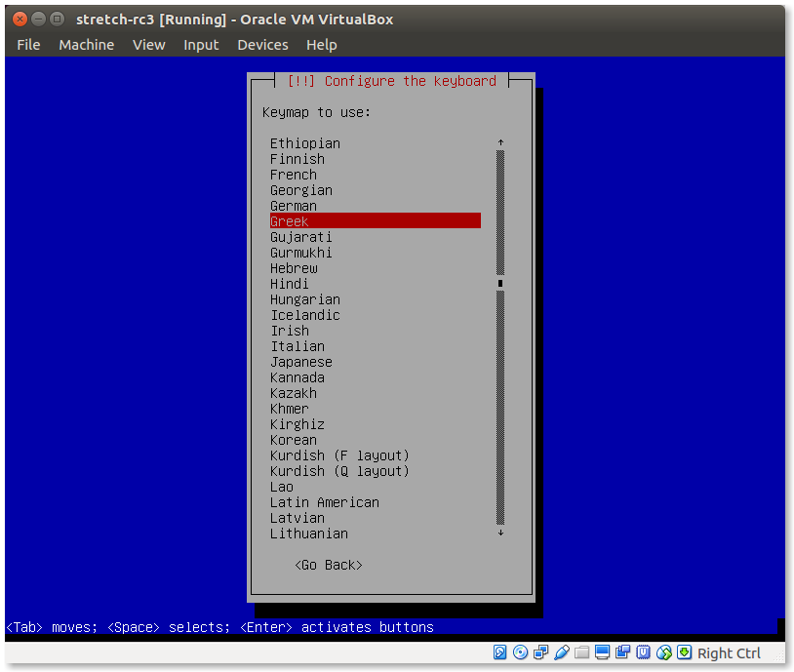Minimize the VirtualBox window
Viewport: 794px width, 672px height.
pos(38,20)
